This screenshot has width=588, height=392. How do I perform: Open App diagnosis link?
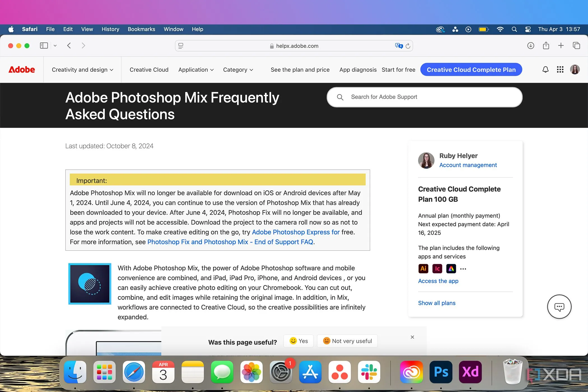[x=358, y=70]
